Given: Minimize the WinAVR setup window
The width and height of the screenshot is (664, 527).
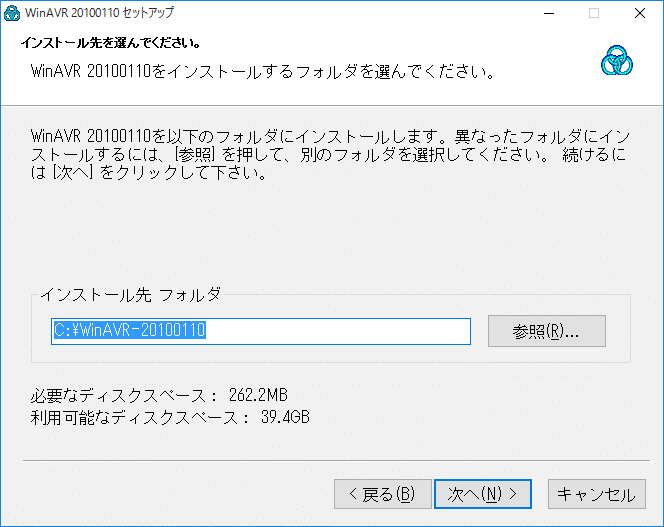Looking at the screenshot, I should [549, 13].
